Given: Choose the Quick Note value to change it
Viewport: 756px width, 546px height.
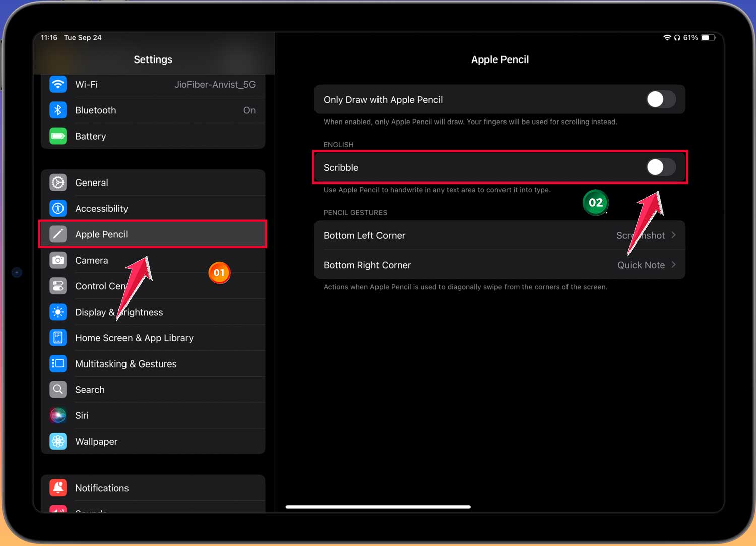Looking at the screenshot, I should (641, 265).
